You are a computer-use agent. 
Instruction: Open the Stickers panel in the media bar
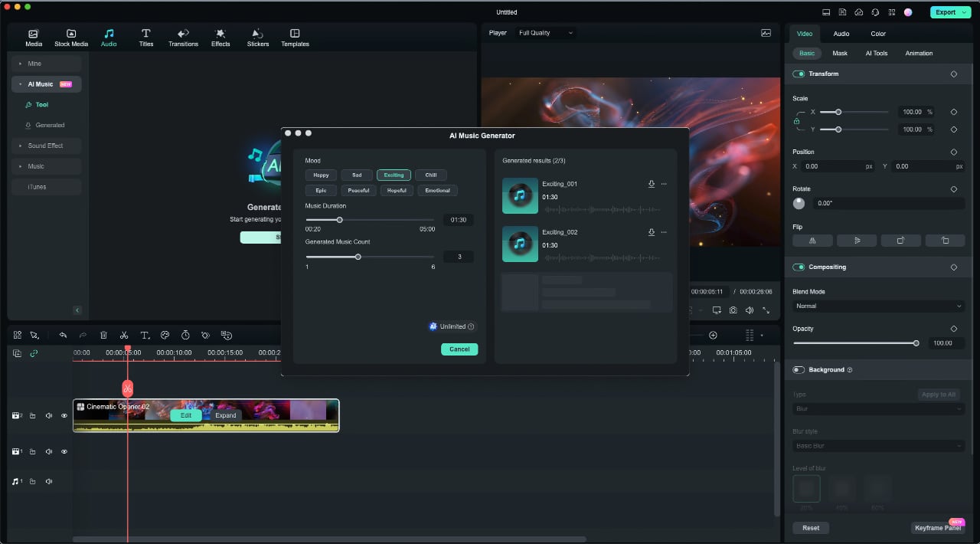[x=257, y=36]
